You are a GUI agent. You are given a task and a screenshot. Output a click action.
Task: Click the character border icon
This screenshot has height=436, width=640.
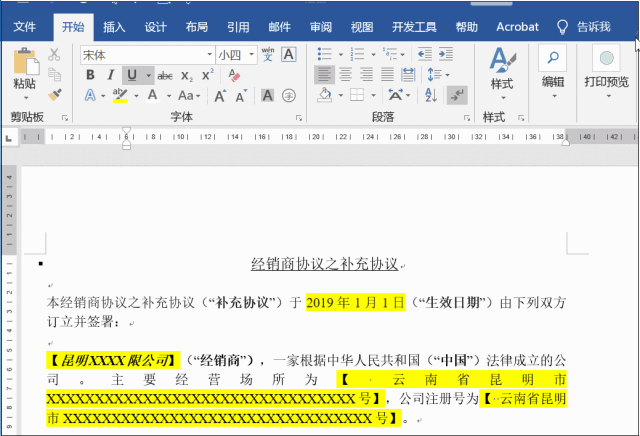[x=289, y=54]
